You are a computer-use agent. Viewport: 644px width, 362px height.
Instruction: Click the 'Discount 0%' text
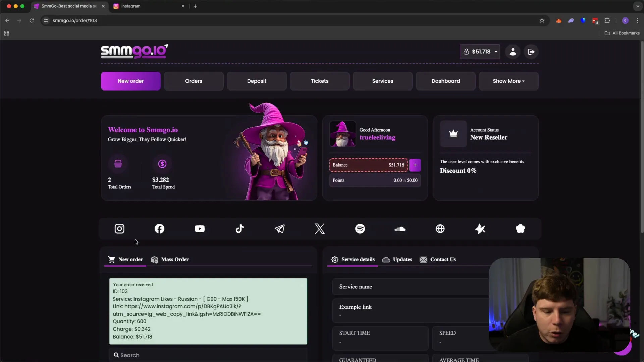pos(458,171)
